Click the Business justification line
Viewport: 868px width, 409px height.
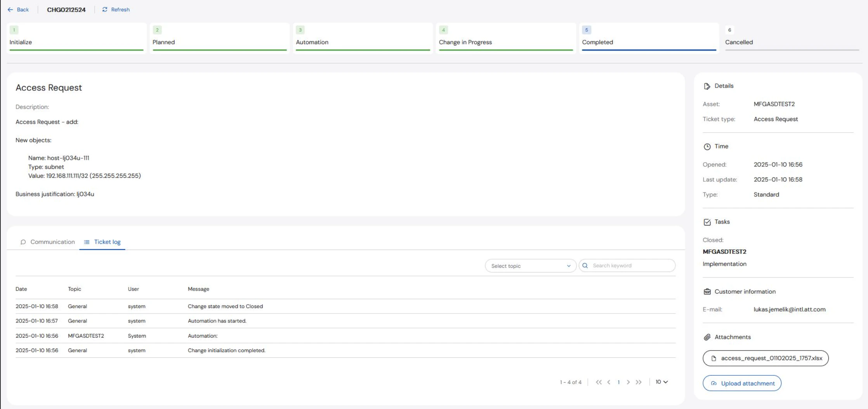coord(55,194)
